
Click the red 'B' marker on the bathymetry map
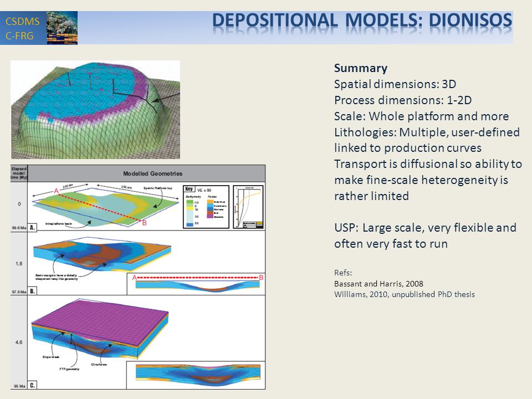[144, 223]
